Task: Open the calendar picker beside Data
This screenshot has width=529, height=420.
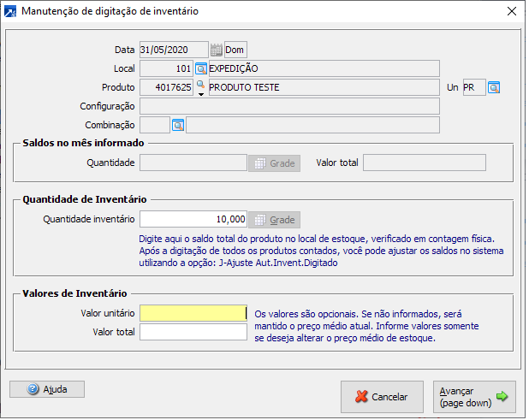Action: (216, 50)
